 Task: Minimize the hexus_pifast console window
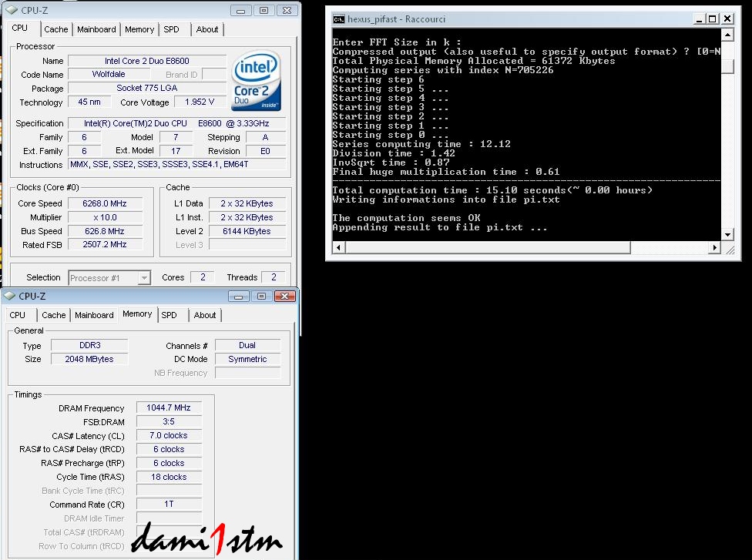pos(700,19)
